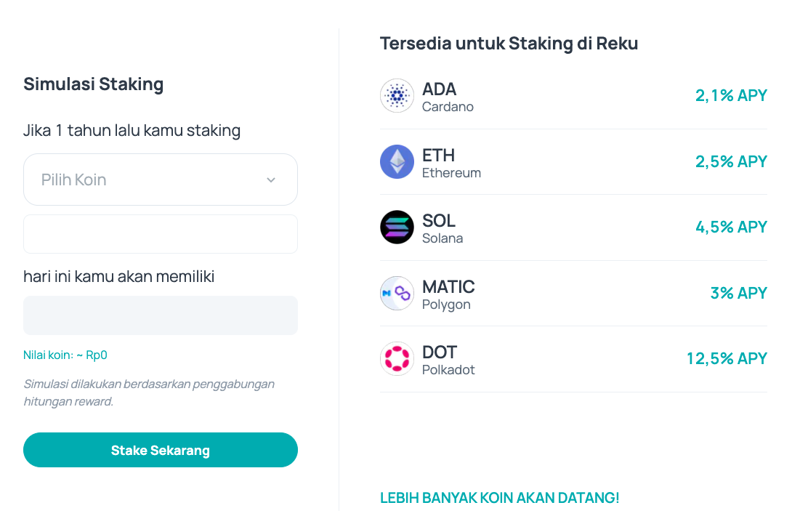Click the Polkadot DOT coin icon
Viewport: 800px width, 532px height.
click(x=397, y=359)
